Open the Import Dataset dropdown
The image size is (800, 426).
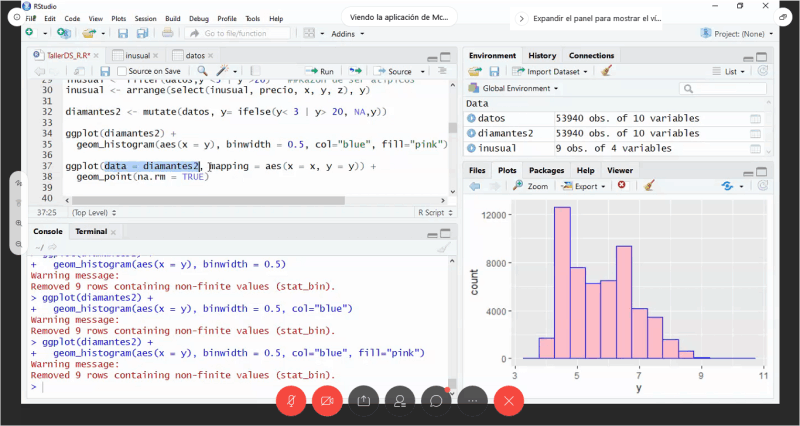[x=551, y=71]
